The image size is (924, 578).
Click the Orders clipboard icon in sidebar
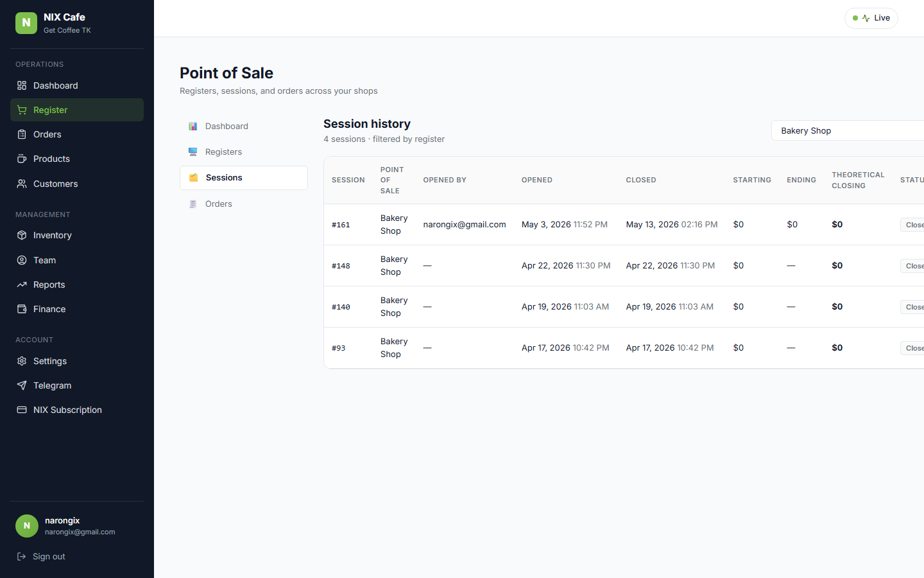point(22,134)
